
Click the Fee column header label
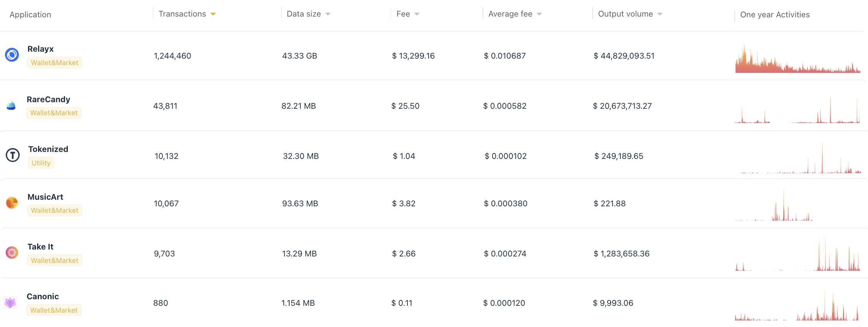tap(403, 14)
